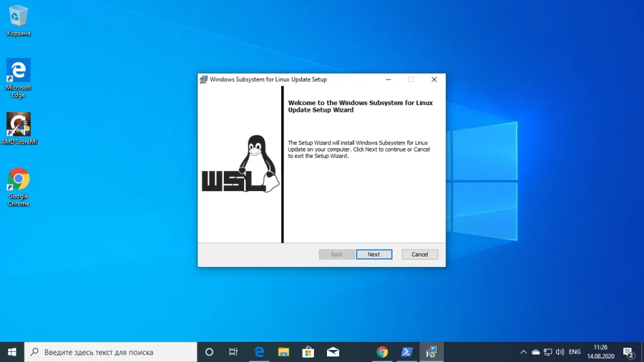Open the Mail app from the taskbar
The width and height of the screenshot is (644, 362).
point(333,352)
